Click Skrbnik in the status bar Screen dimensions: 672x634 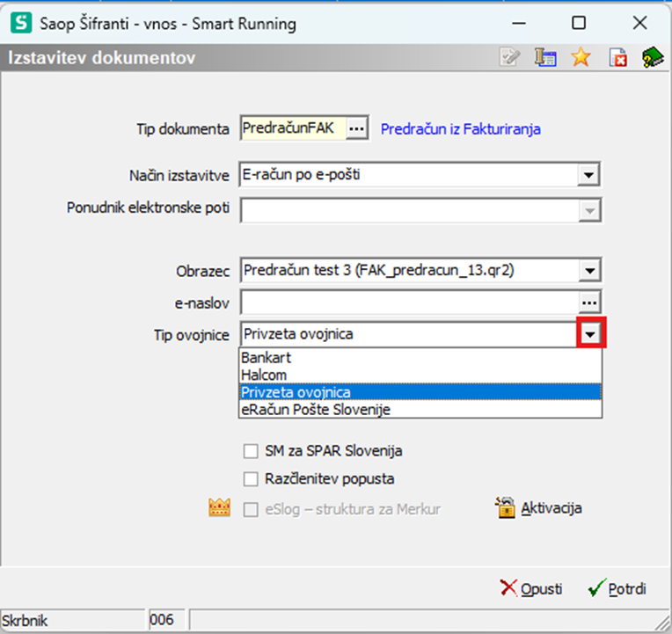click(25, 620)
